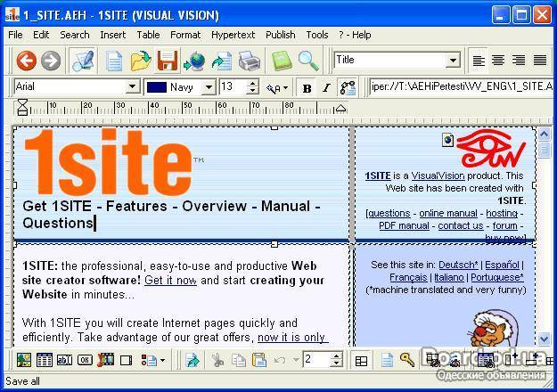Click the 'online manual' link
The height and width of the screenshot is (392, 557).
pyautogui.click(x=448, y=213)
